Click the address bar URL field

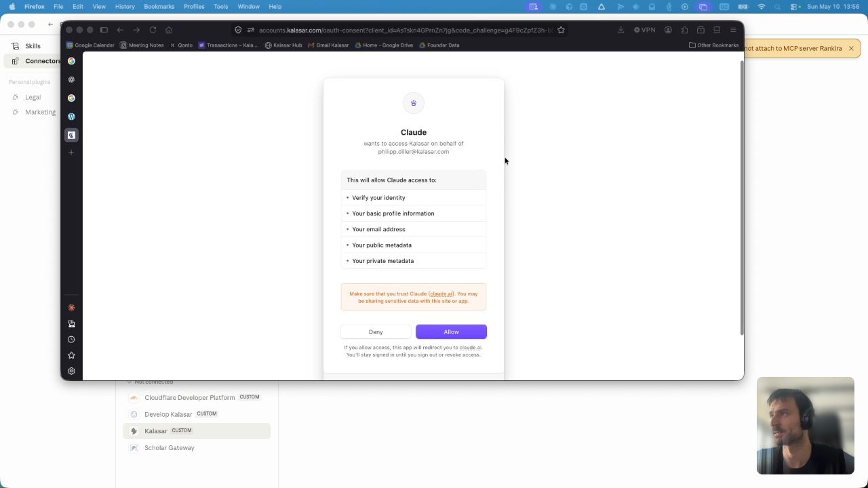pos(406,30)
